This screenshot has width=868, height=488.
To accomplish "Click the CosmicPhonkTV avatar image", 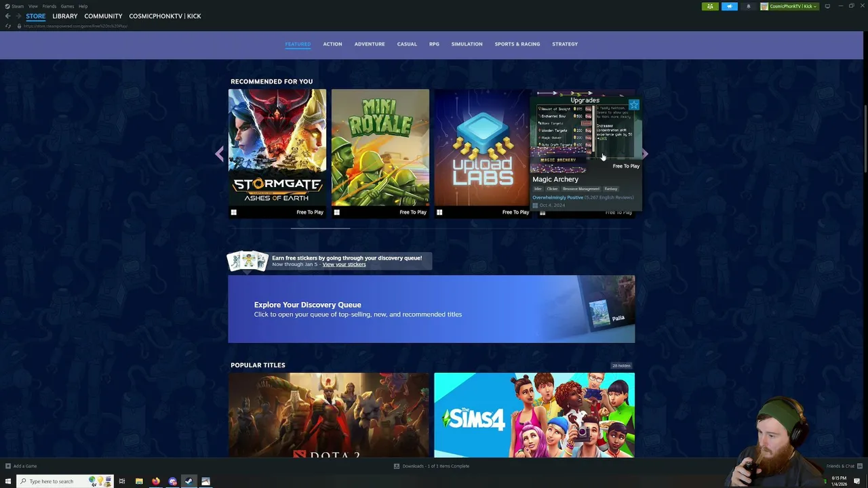I will [764, 6].
